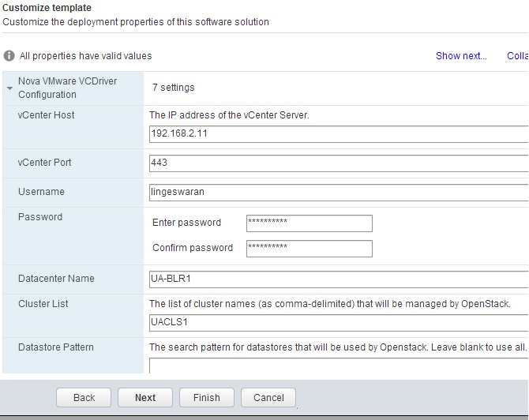Cancel the deployment wizard
The image size is (529, 420).
point(268,398)
